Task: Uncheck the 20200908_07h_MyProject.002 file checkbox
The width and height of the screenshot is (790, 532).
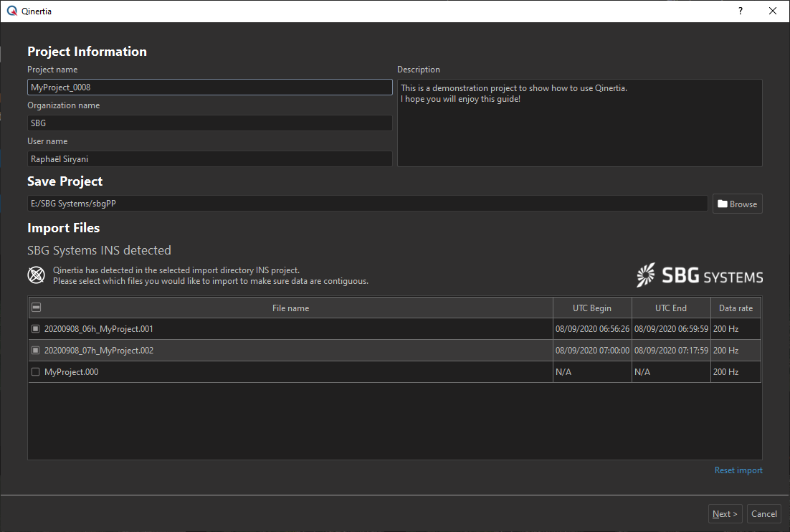Action: tap(36, 351)
